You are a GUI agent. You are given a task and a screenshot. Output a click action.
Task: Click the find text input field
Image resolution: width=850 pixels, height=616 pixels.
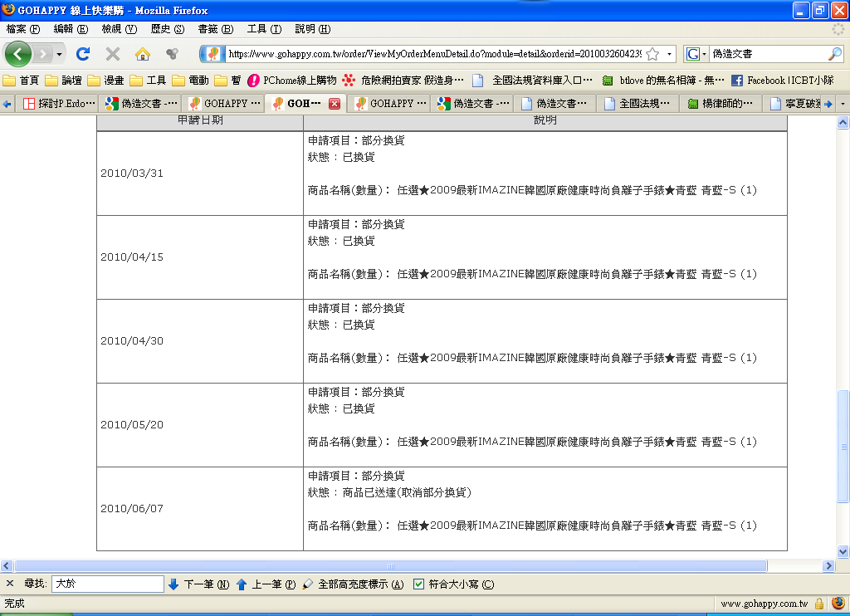[107, 584]
